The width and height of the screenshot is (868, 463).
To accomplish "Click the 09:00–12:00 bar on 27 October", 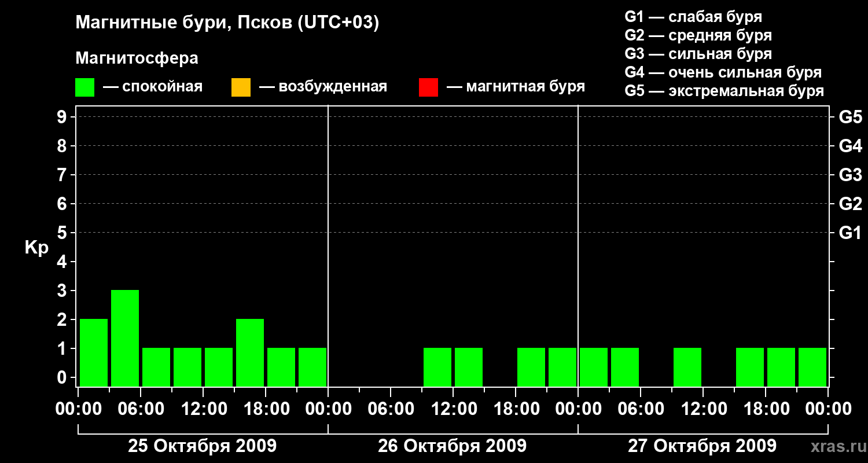I will coord(687,367).
